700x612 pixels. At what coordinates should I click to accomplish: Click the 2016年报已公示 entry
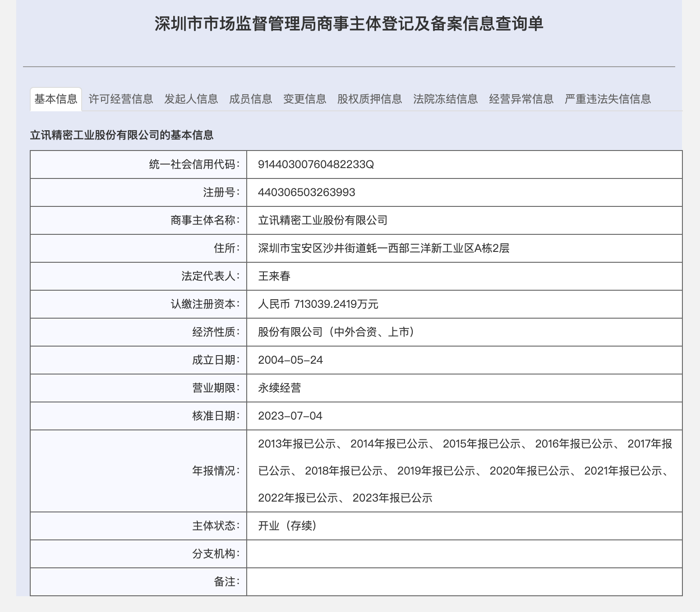click(x=574, y=444)
